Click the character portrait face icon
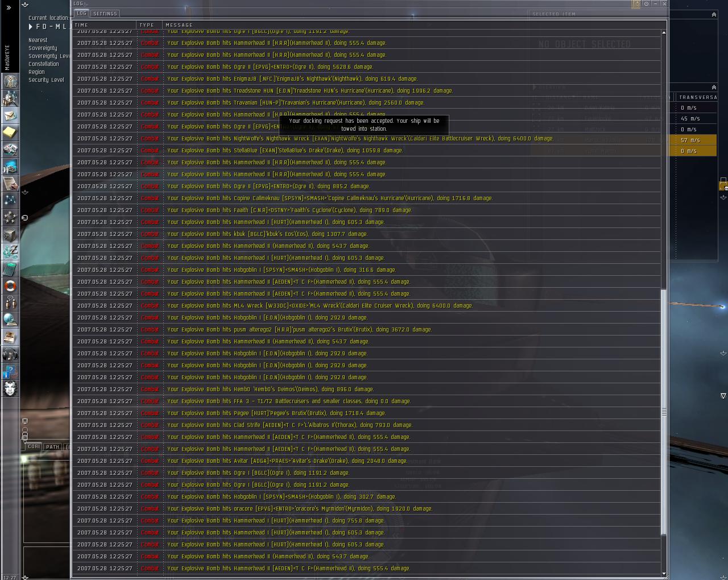The image size is (728, 580). (x=10, y=388)
